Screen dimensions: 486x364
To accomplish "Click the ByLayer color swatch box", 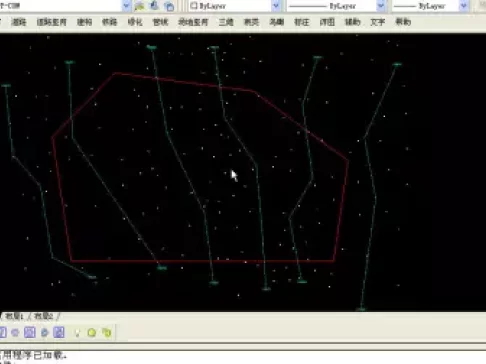I will [x=194, y=6].
